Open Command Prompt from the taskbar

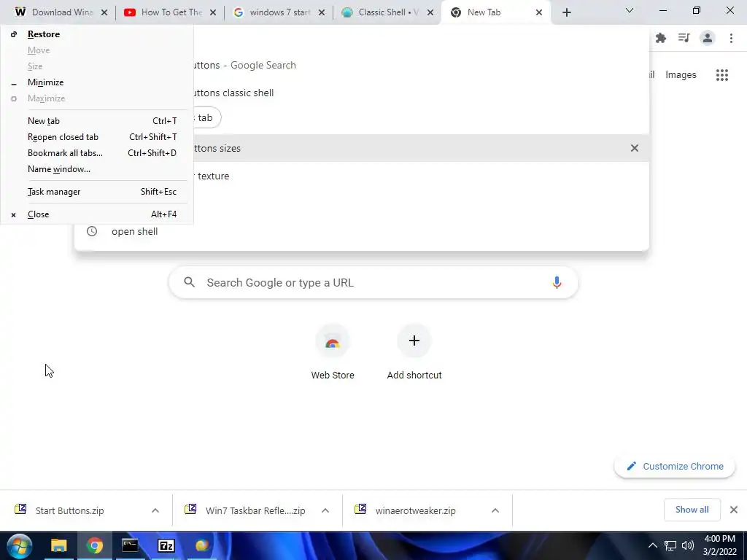[130, 545]
